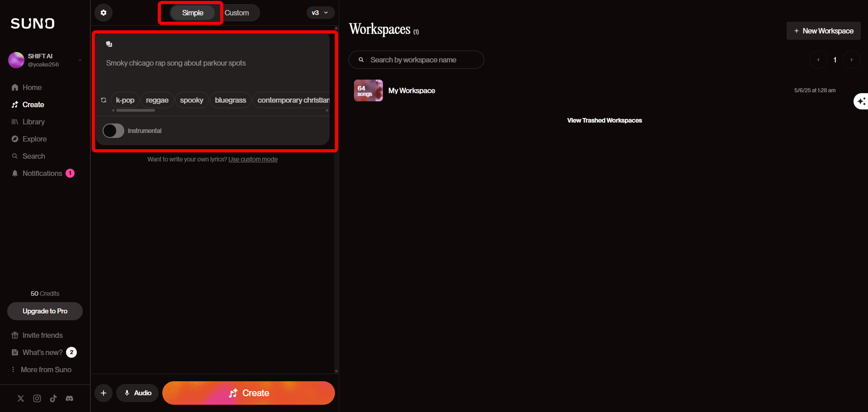Go to Library in sidebar
Screen dimensions: 868x412
point(33,122)
